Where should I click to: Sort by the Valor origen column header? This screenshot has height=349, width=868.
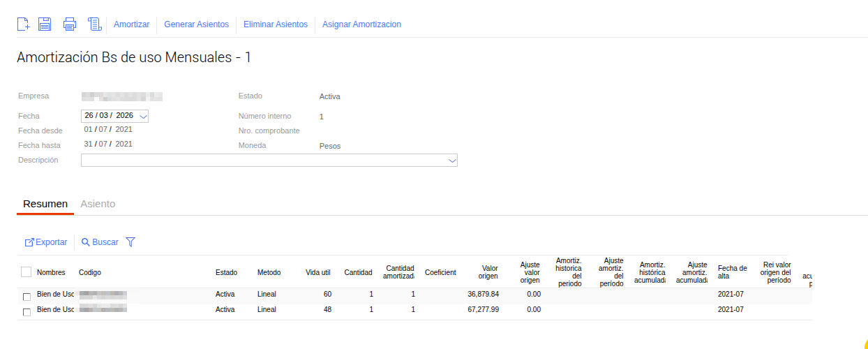pyautogui.click(x=488, y=272)
